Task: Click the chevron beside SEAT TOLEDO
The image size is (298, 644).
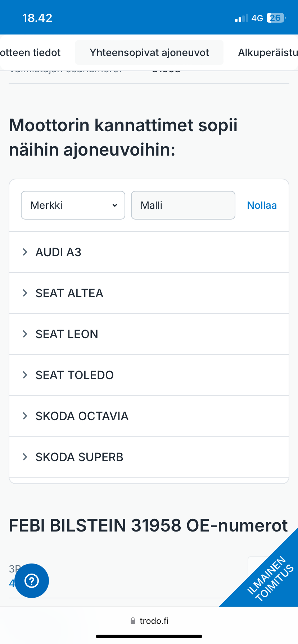Action: [x=25, y=375]
